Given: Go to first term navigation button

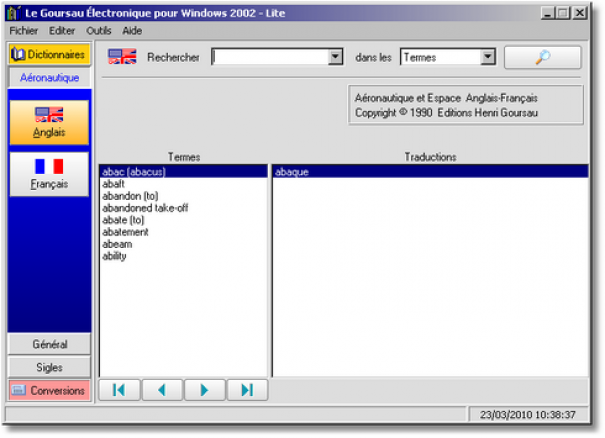Looking at the screenshot, I should pyautogui.click(x=119, y=390).
